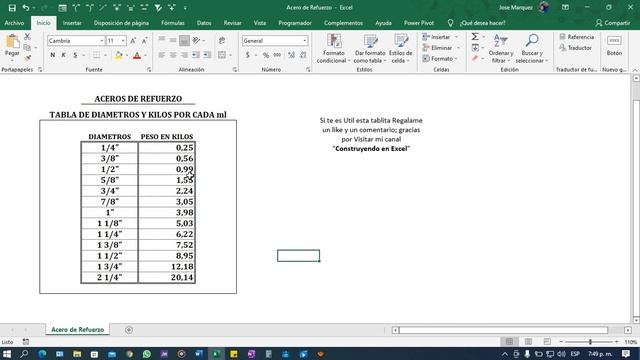The image size is (640, 360).
Task: Open the General number format dropdown
Action: [x=304, y=41]
